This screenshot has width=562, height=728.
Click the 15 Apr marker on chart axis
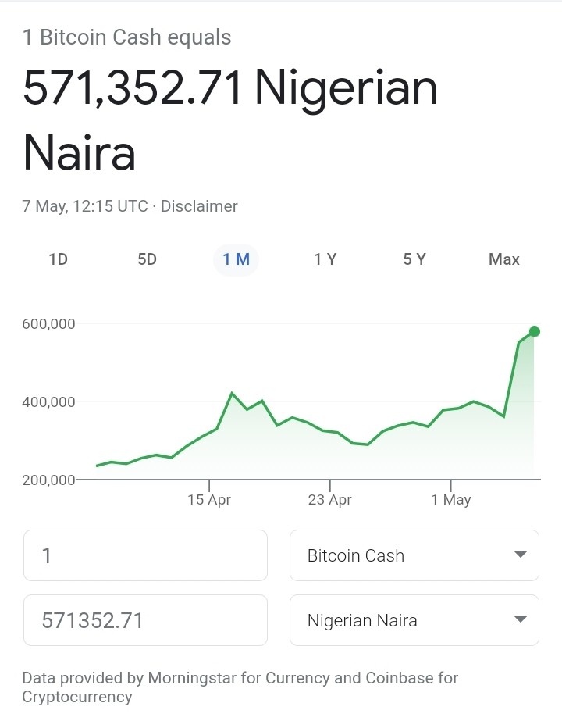209,500
